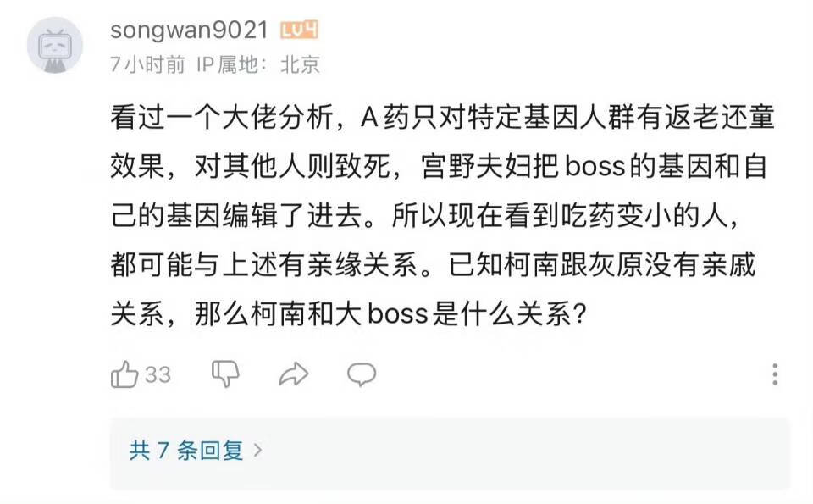Expand replies with the chevron arrow
The width and height of the screenshot is (813, 504).
(257, 450)
